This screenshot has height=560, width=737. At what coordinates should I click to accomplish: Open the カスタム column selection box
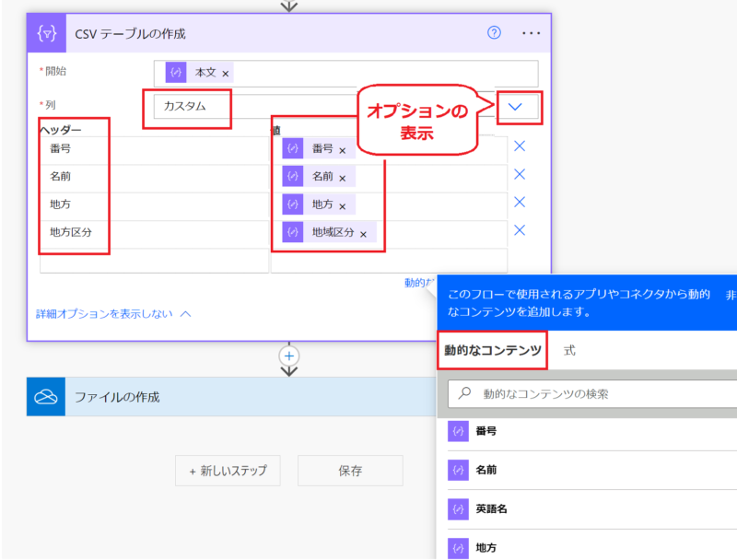pos(186,107)
